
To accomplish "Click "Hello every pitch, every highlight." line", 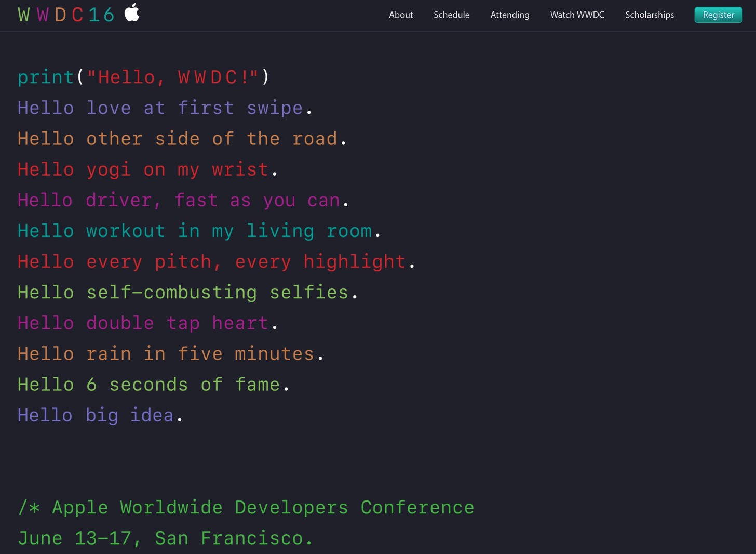I will [x=216, y=261].
